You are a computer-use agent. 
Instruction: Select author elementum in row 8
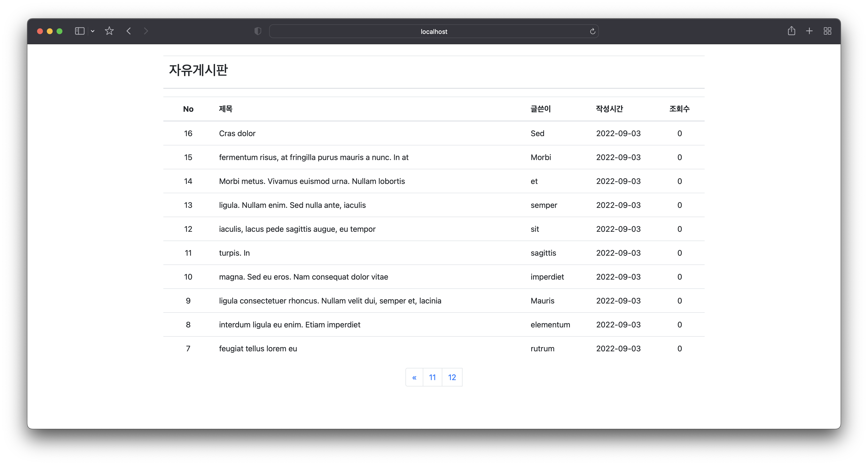(x=550, y=325)
